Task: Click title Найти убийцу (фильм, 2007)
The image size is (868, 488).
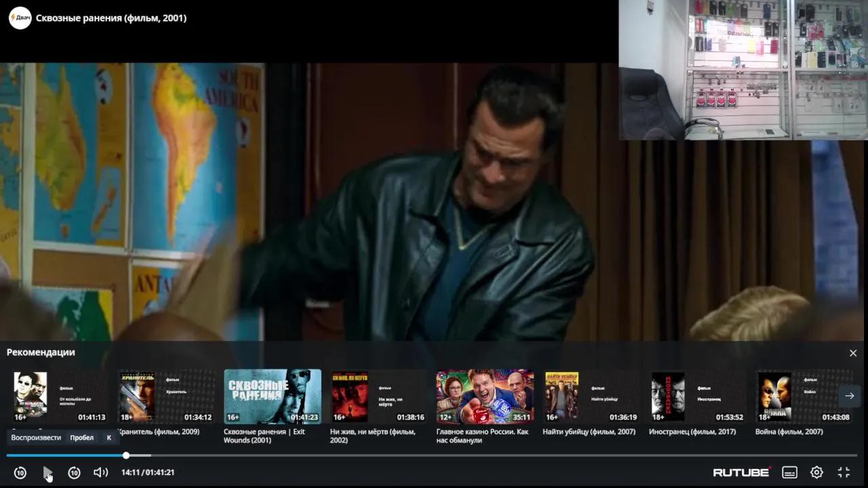Action: (x=590, y=432)
